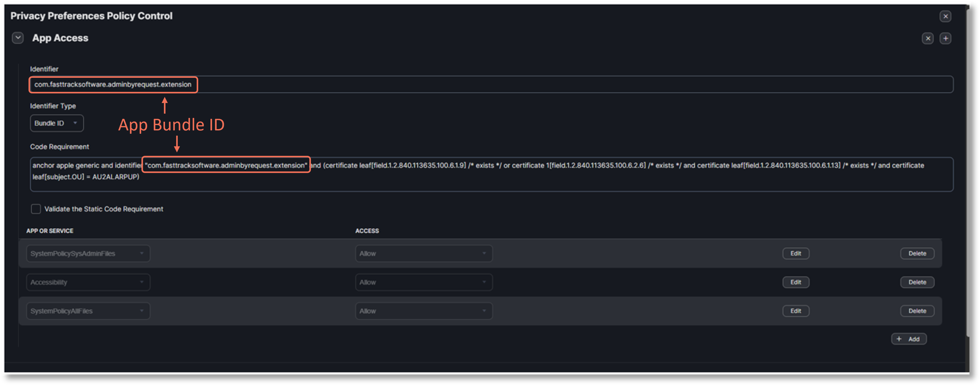Remove the App Access entry with X icon
980x385 pixels.
pos(927,38)
